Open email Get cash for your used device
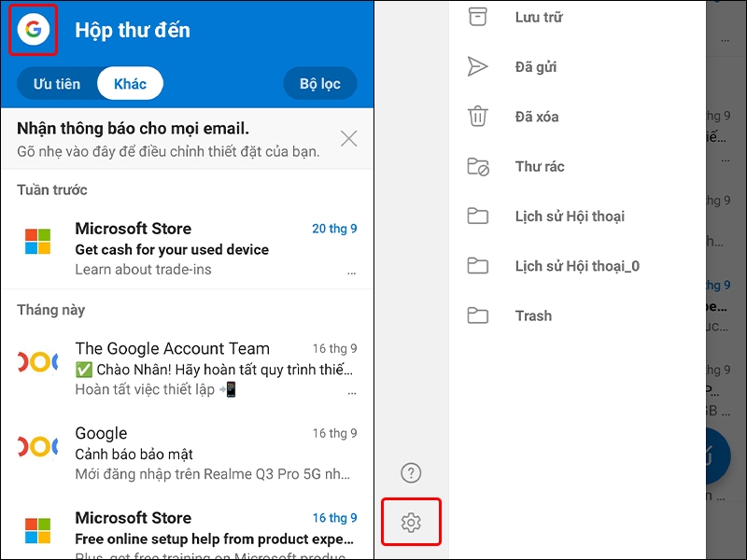This screenshot has height=560, width=747. (x=188, y=248)
